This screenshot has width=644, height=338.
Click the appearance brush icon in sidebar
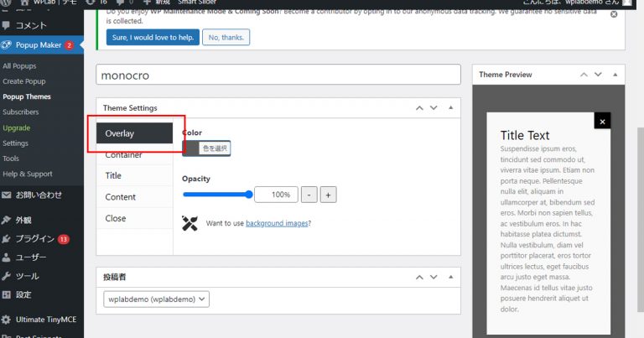7,221
